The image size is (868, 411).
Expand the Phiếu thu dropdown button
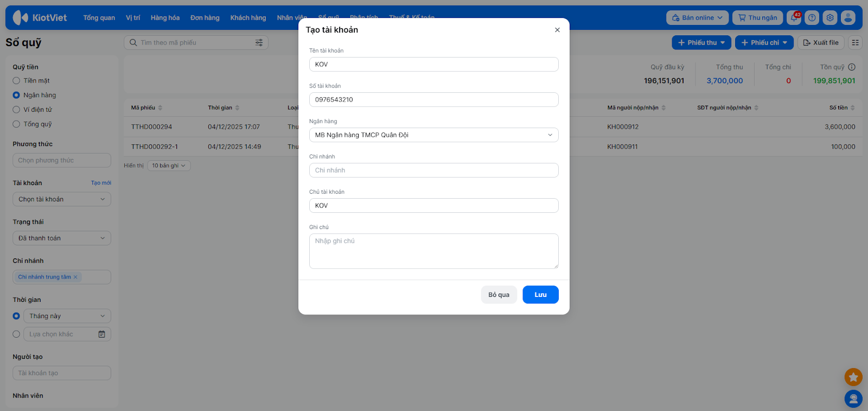point(701,42)
